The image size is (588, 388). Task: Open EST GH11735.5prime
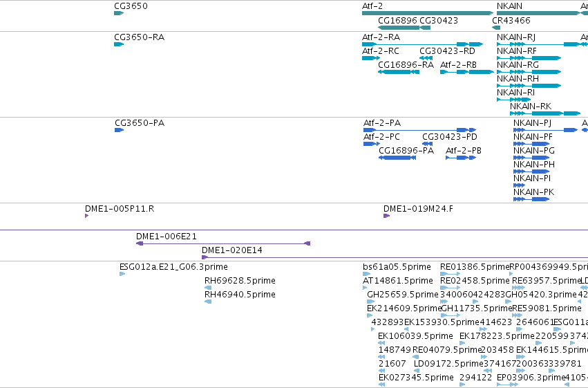(476, 309)
